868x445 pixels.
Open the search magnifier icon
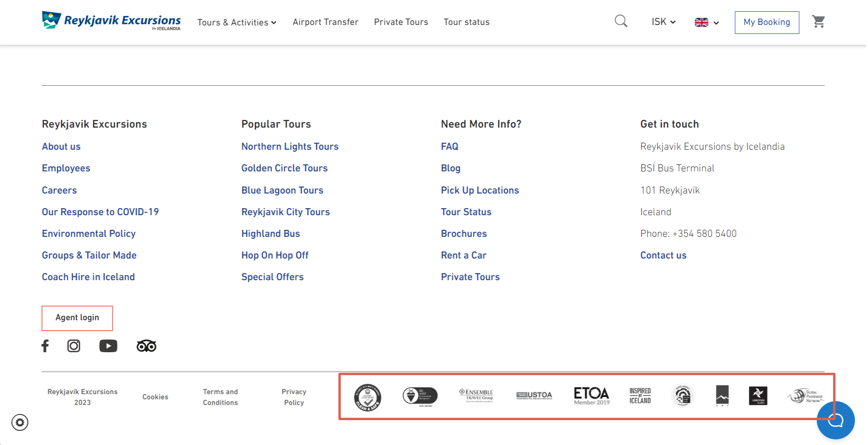coord(621,21)
